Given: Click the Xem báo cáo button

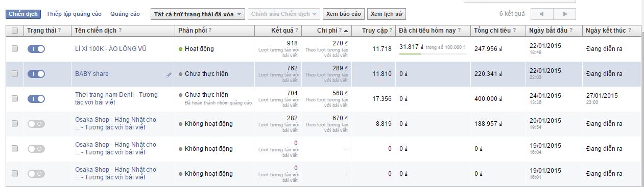Looking at the screenshot, I should [x=344, y=14].
